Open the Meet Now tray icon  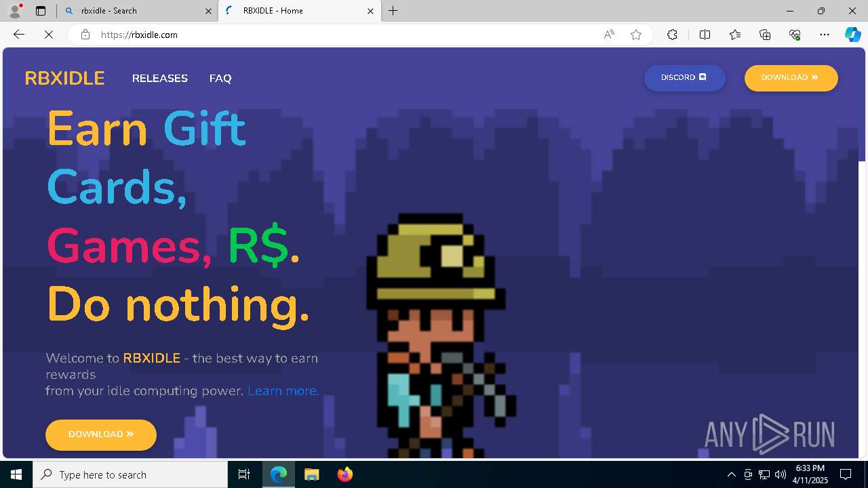748,474
